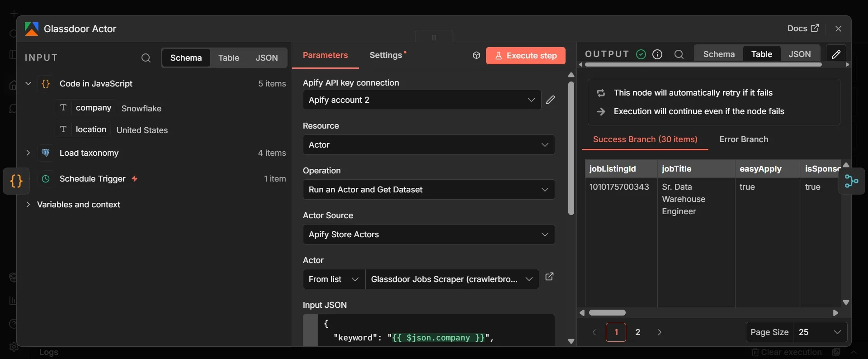Go to output page 1
868x359 pixels.
point(616,332)
